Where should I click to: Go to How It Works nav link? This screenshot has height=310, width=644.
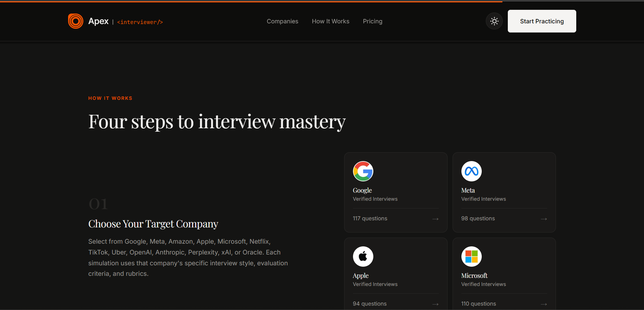[331, 21]
